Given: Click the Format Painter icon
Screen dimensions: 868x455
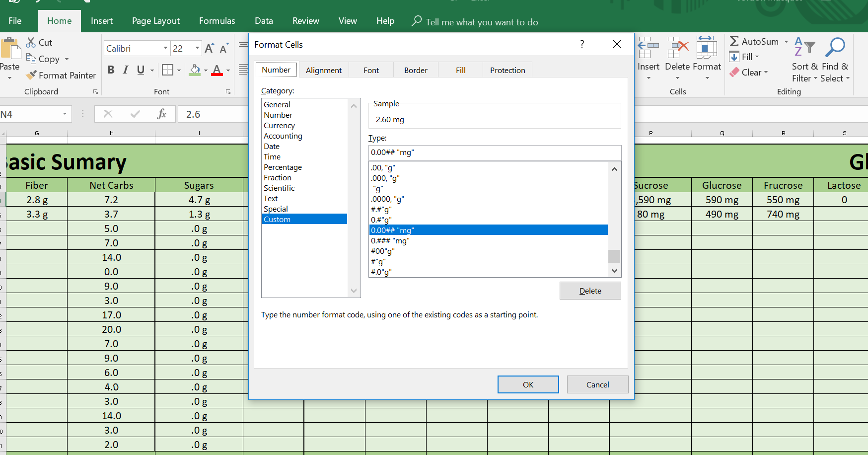Looking at the screenshot, I should click(31, 75).
